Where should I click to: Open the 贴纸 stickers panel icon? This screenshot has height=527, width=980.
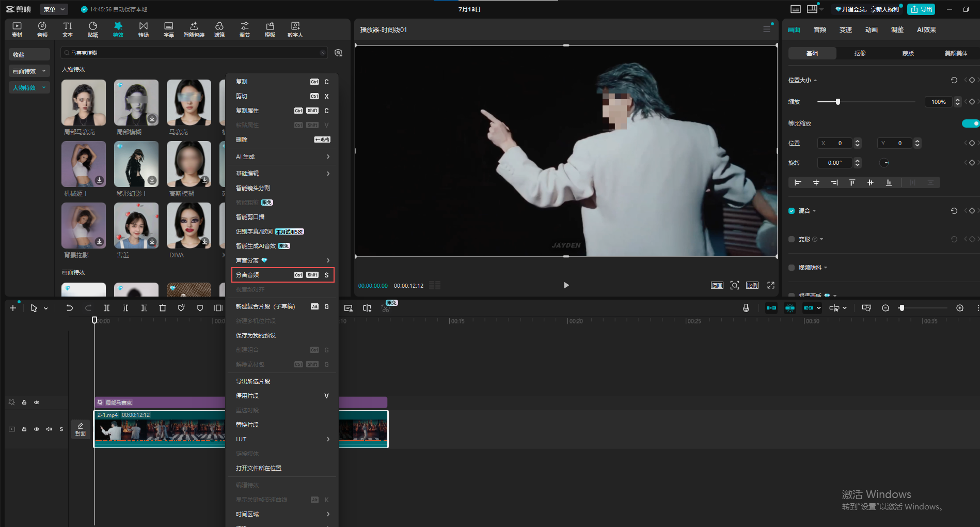(93, 29)
